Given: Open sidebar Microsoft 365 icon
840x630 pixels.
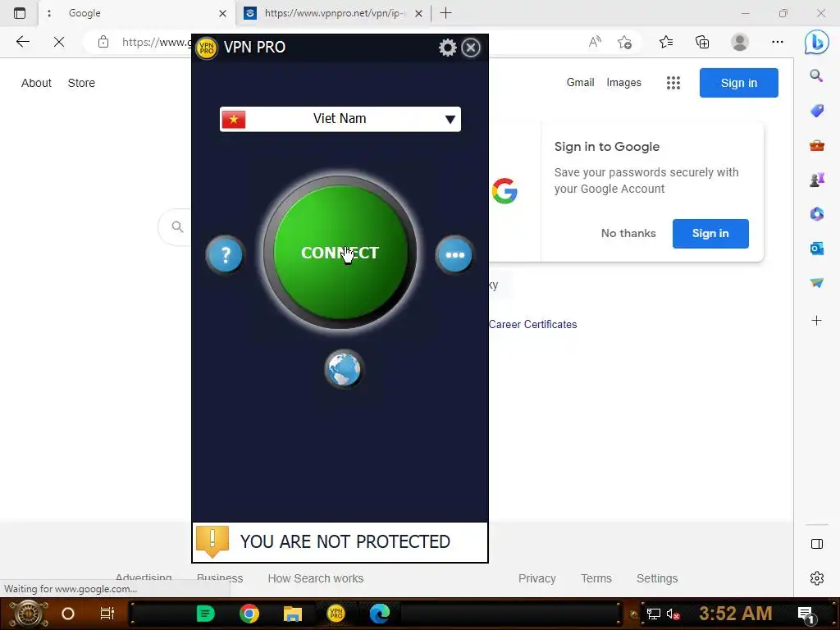Looking at the screenshot, I should pyautogui.click(x=816, y=214).
